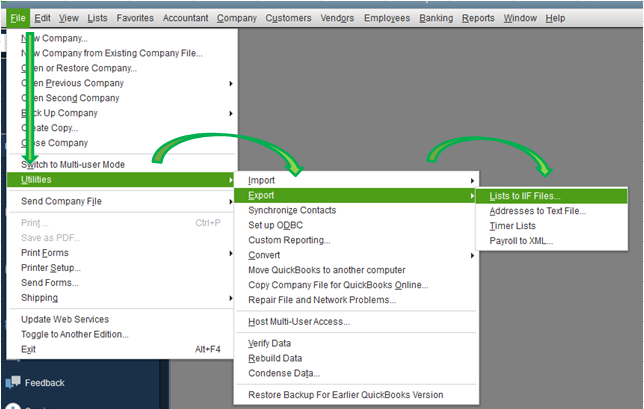Open the Reports menu
The image size is (644, 409).
click(x=478, y=18)
